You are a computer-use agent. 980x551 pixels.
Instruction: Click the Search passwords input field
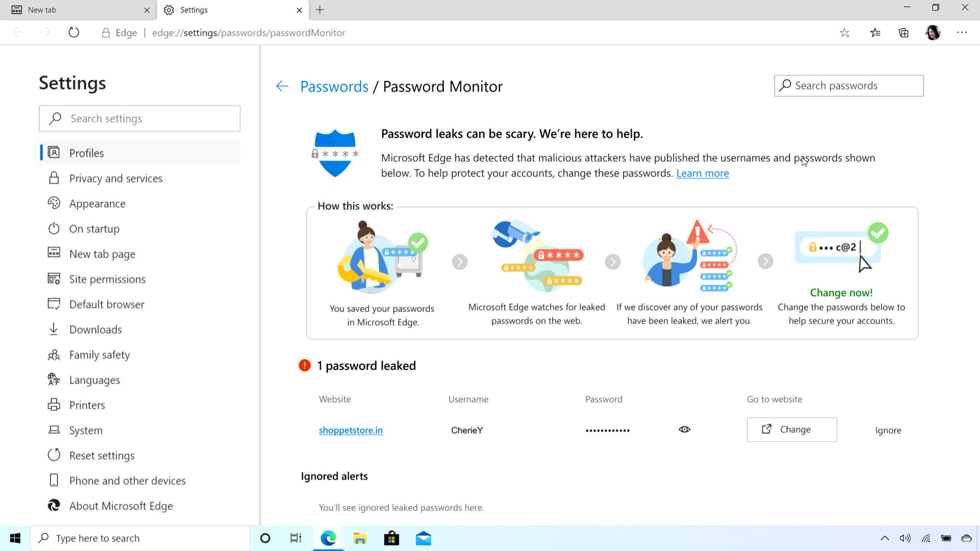click(849, 85)
